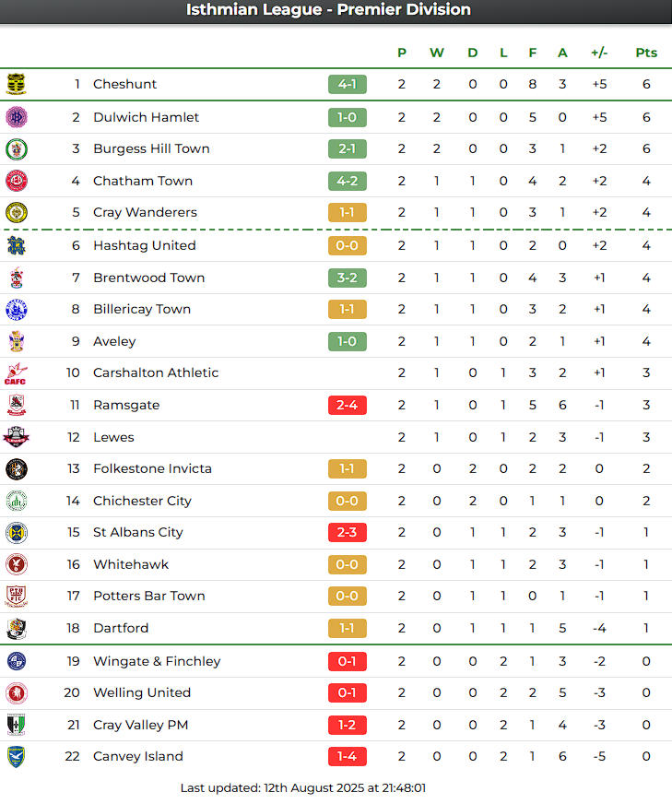Click St Albans City's 2-3 result badge

(x=348, y=532)
